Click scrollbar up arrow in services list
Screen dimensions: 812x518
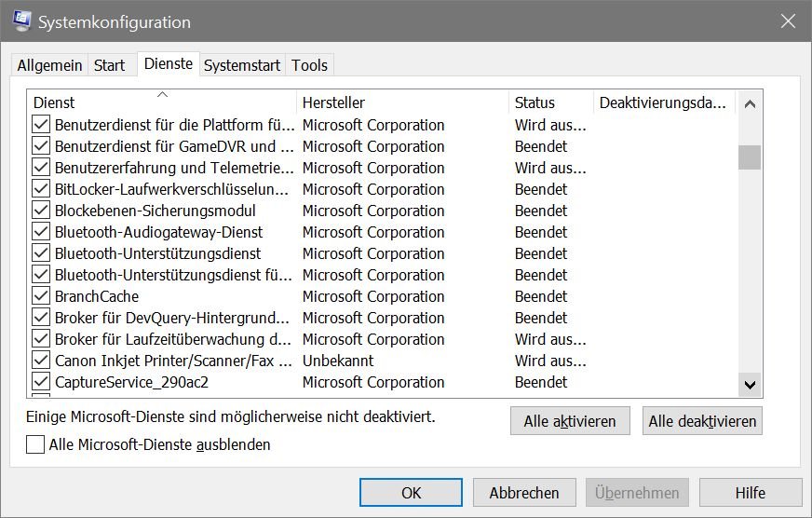[750, 103]
